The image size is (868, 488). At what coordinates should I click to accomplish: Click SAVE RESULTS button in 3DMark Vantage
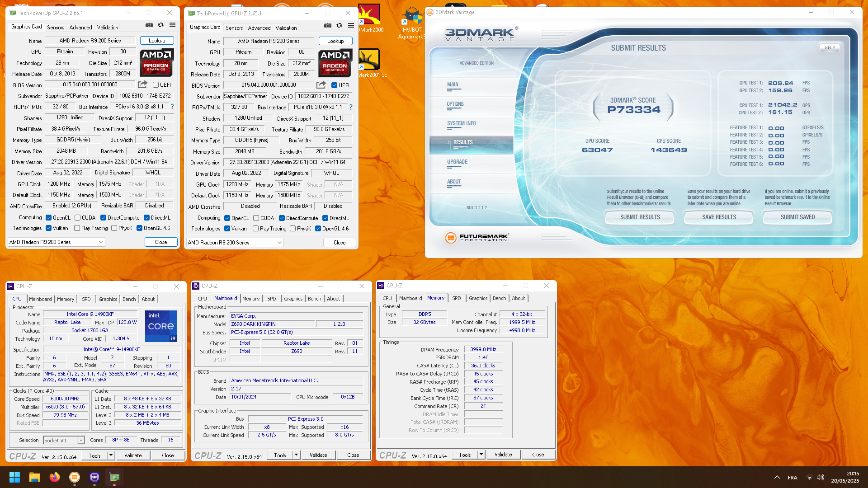(x=719, y=217)
